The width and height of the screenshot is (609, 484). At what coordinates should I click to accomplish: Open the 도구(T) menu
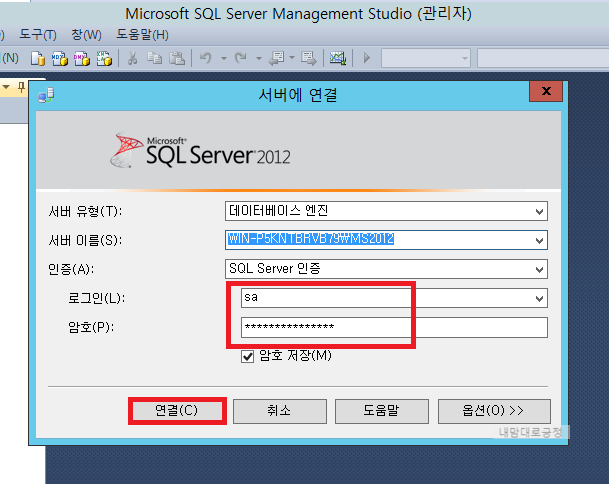pyautogui.click(x=38, y=35)
